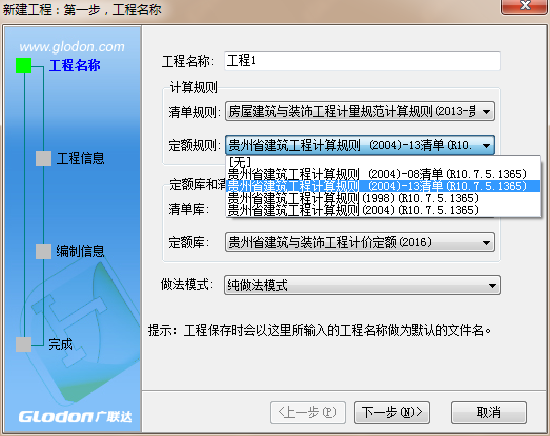This screenshot has width=550, height=436.
Task: Select [无] in the dropdown list
Action: pos(383,162)
